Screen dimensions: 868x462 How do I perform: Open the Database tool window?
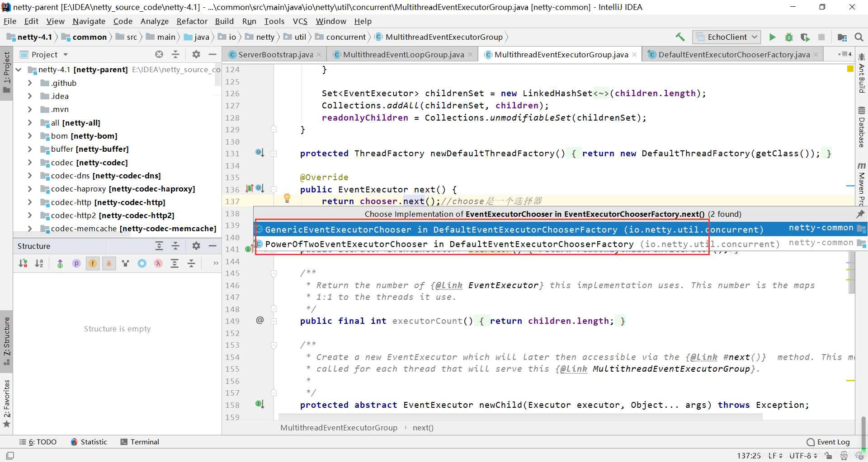[862, 127]
